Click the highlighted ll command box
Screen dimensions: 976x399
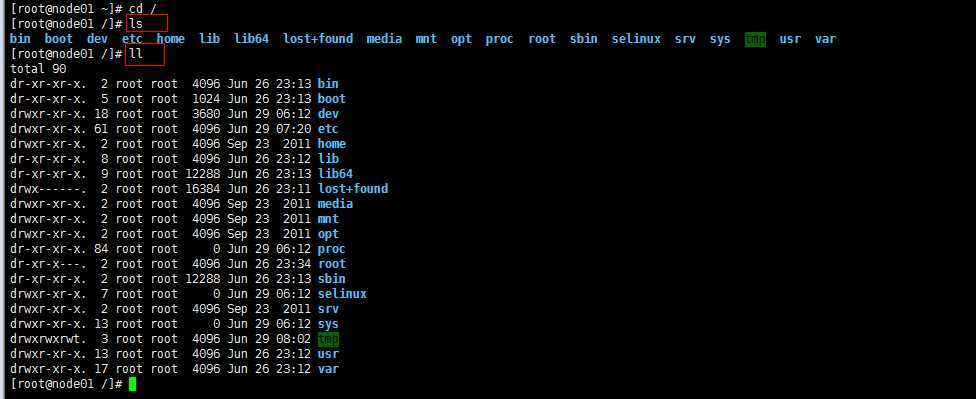click(x=144, y=54)
